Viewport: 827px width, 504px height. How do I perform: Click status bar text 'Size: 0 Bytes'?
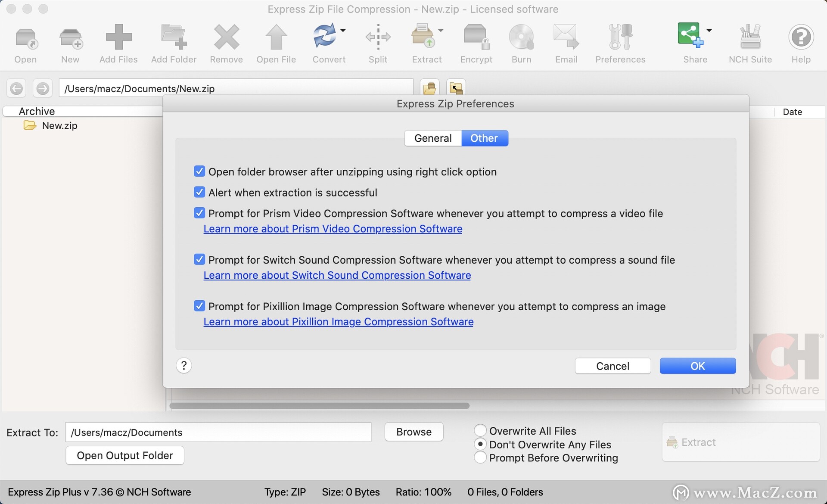[351, 492]
